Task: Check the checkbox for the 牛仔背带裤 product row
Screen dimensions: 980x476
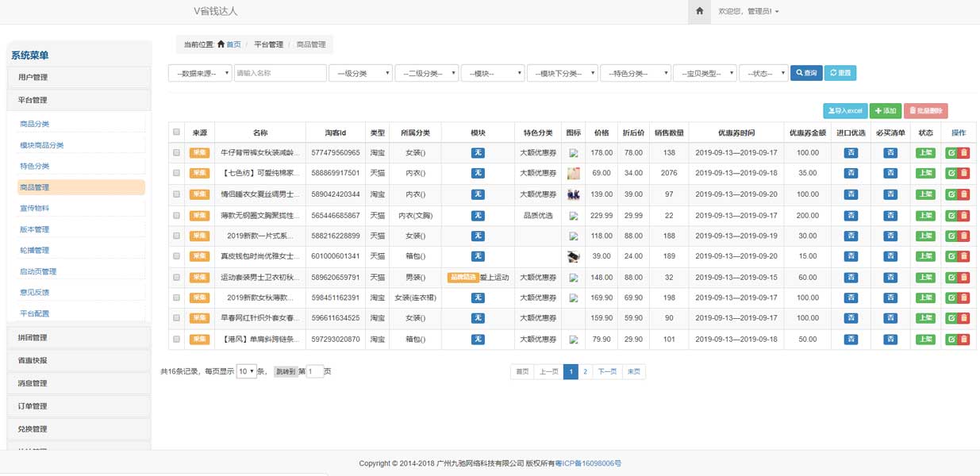Action: pyautogui.click(x=178, y=153)
